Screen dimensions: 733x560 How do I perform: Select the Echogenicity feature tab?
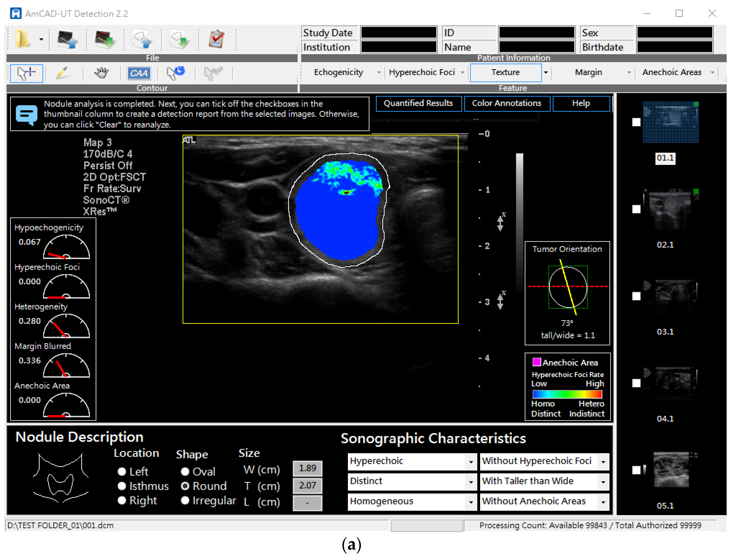pos(339,72)
